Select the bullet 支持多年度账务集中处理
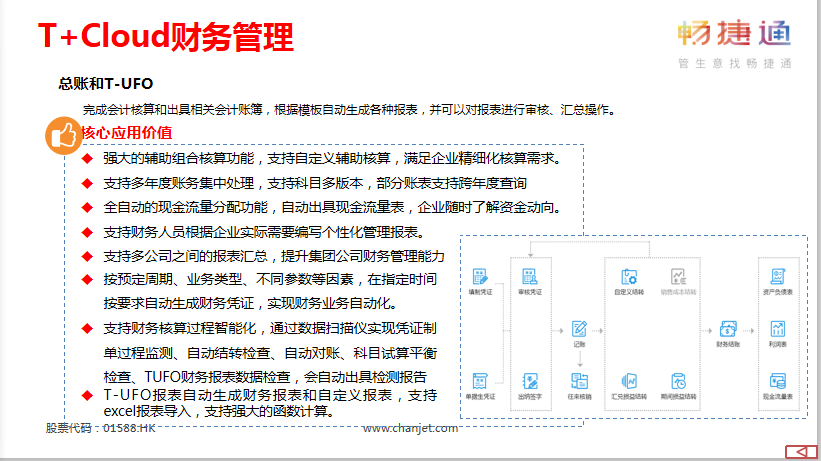The width and height of the screenshot is (821, 461). (315, 183)
